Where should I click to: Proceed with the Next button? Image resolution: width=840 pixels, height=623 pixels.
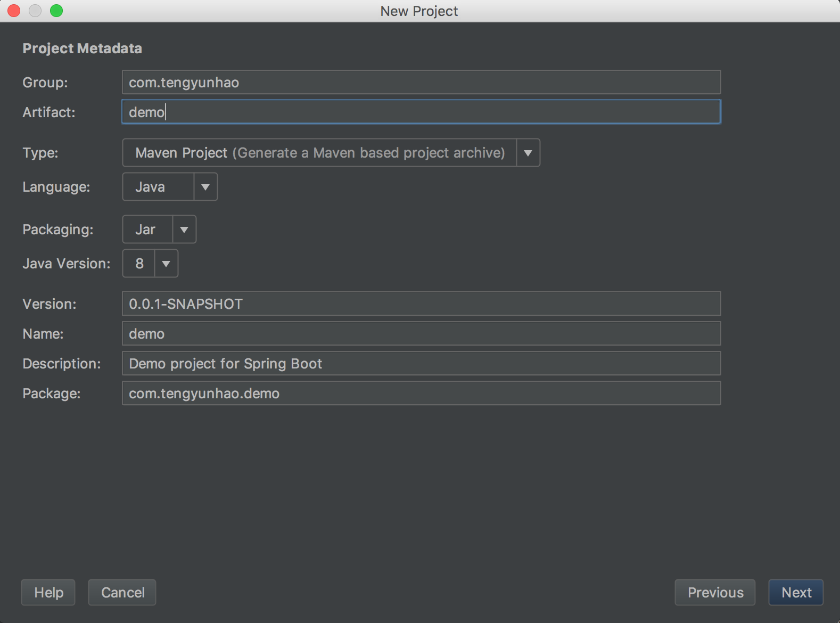[796, 593]
